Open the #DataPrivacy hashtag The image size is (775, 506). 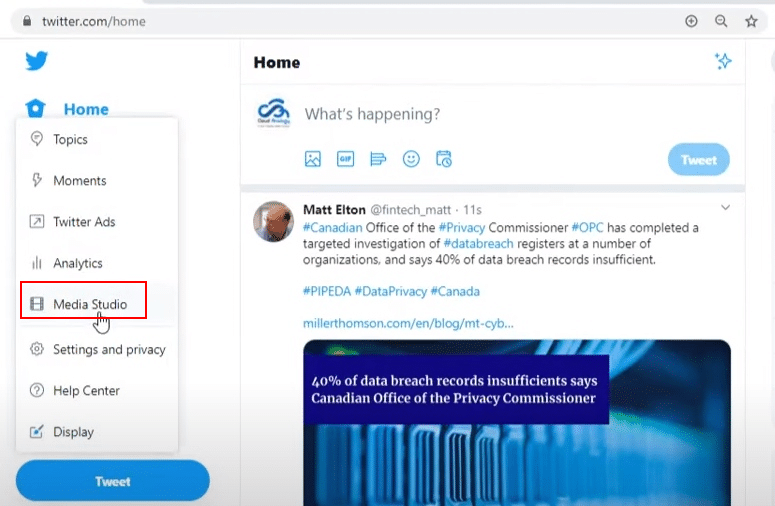click(x=390, y=292)
